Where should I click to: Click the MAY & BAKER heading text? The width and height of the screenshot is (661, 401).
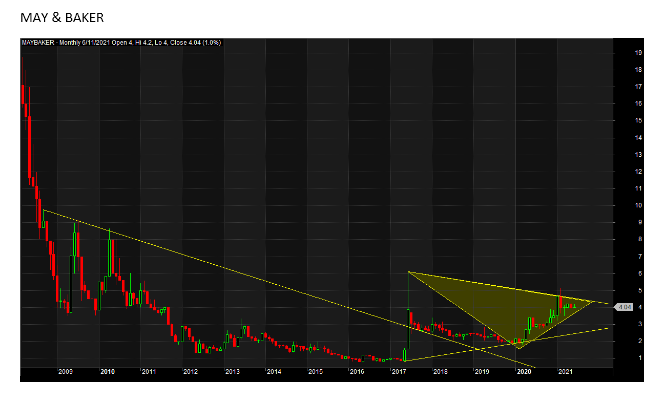(62, 18)
